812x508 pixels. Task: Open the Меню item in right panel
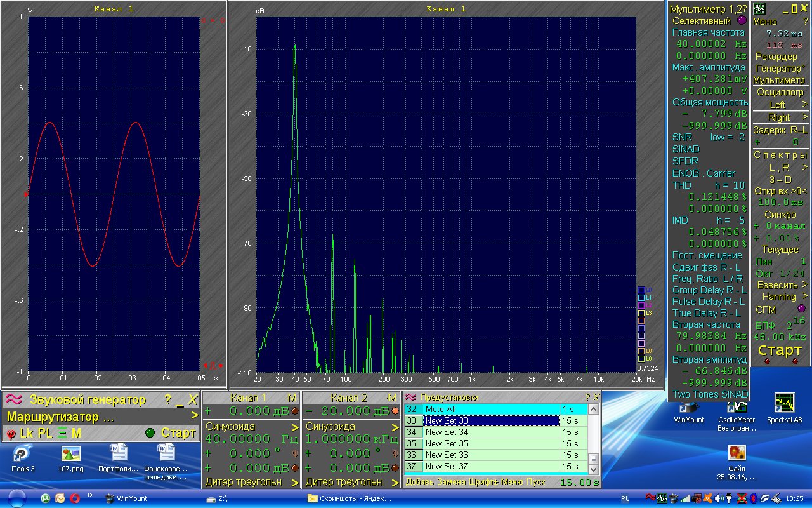[764, 22]
